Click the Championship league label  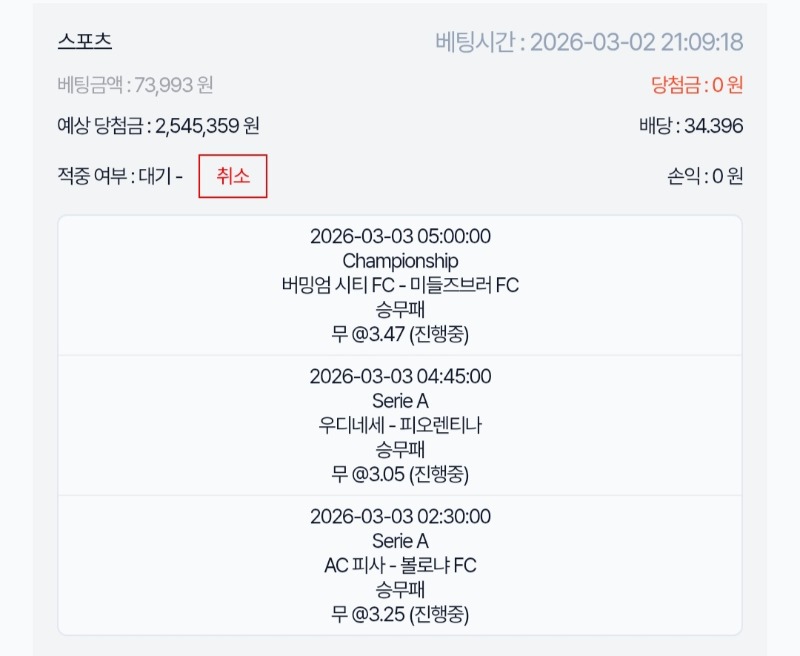(x=400, y=261)
